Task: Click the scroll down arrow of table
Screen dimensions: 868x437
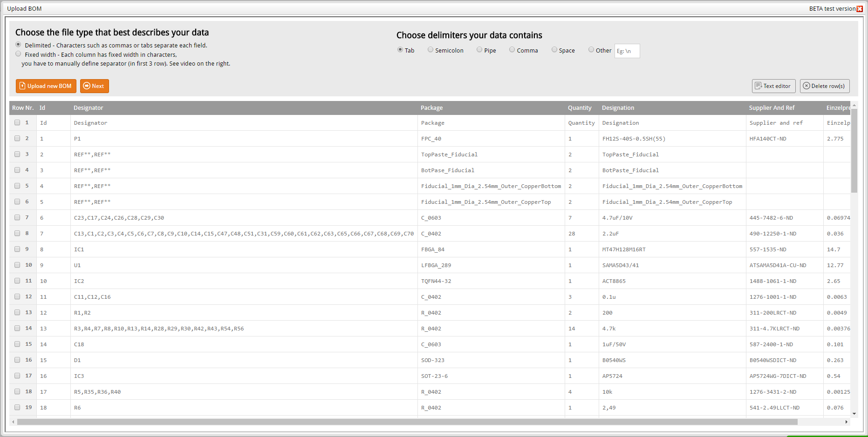Action: pos(854,414)
